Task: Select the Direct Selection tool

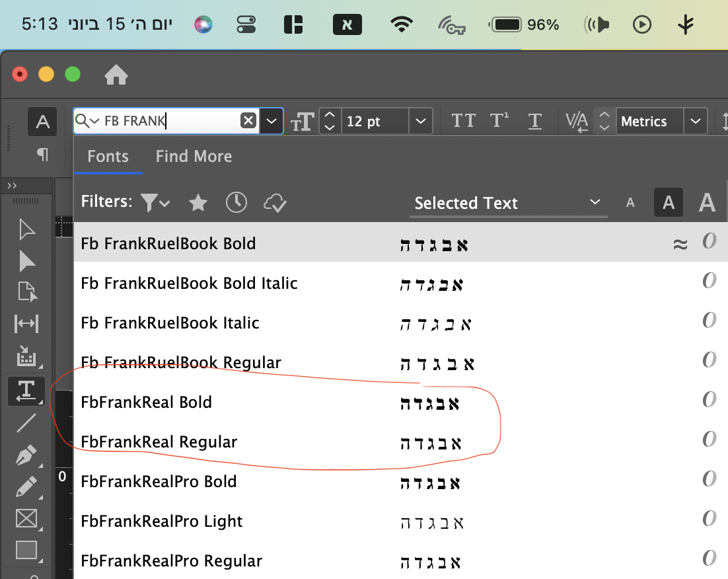Action: (26, 261)
